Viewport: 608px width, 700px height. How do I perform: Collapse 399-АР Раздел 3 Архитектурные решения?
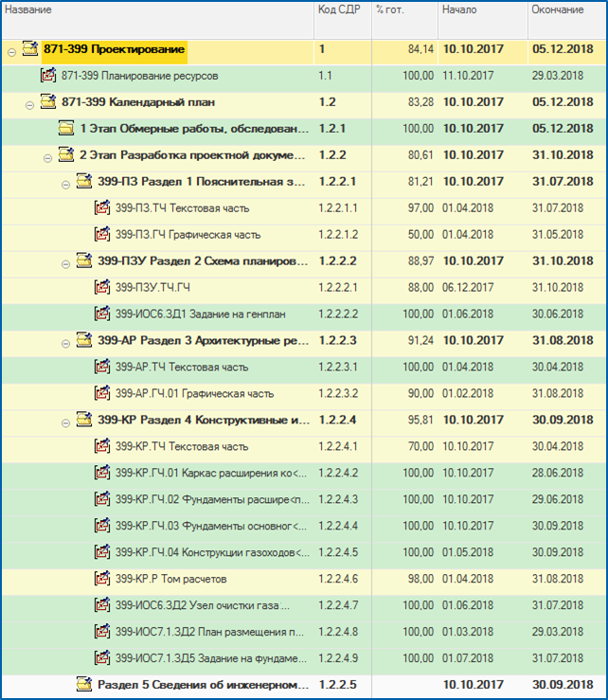click(x=65, y=344)
